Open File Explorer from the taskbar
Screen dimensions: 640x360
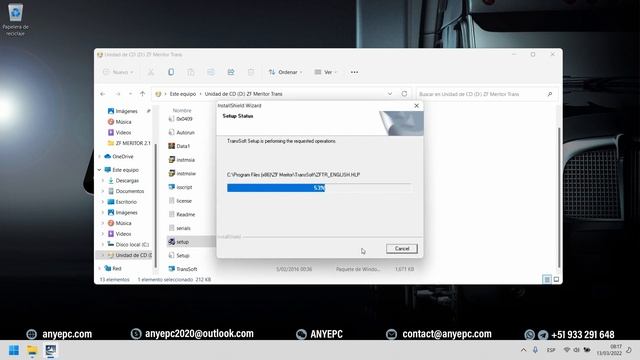[x=32, y=350]
